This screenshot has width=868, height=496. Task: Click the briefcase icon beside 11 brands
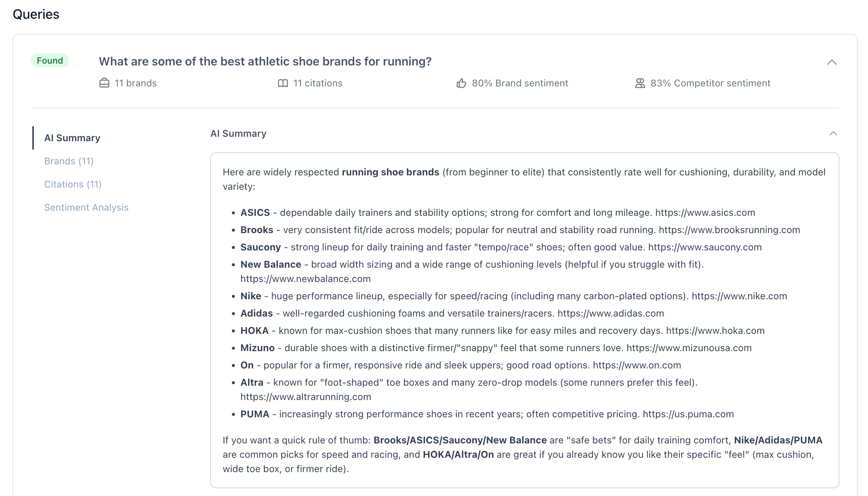[x=104, y=83]
